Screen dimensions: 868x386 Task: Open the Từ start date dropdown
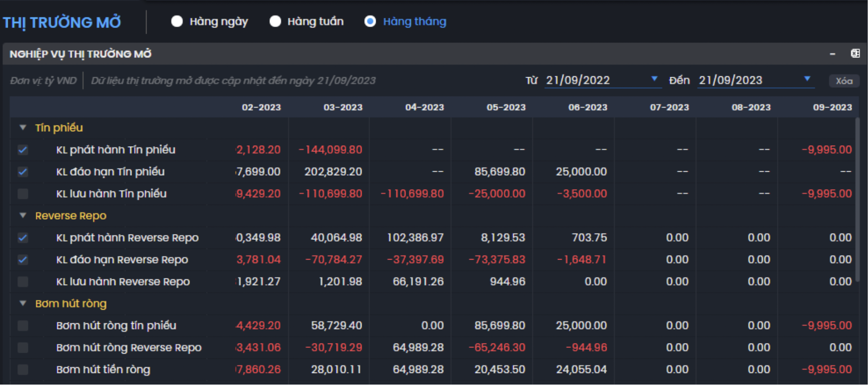tap(654, 79)
